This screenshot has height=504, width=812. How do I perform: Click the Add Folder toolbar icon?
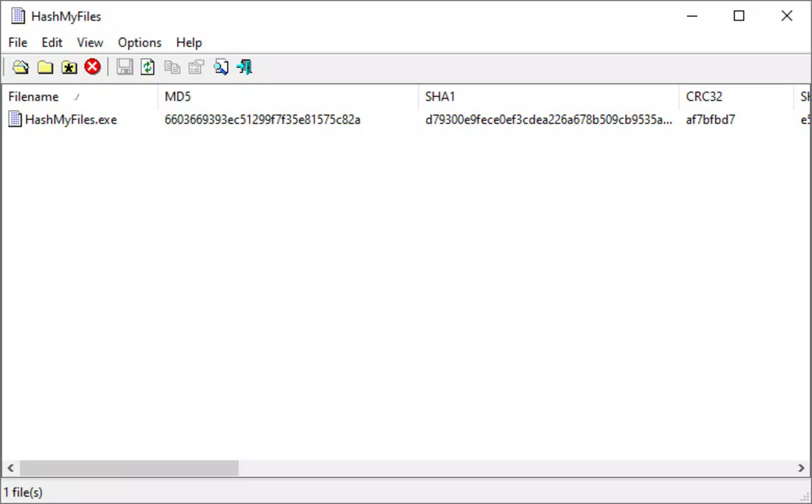[x=45, y=67]
